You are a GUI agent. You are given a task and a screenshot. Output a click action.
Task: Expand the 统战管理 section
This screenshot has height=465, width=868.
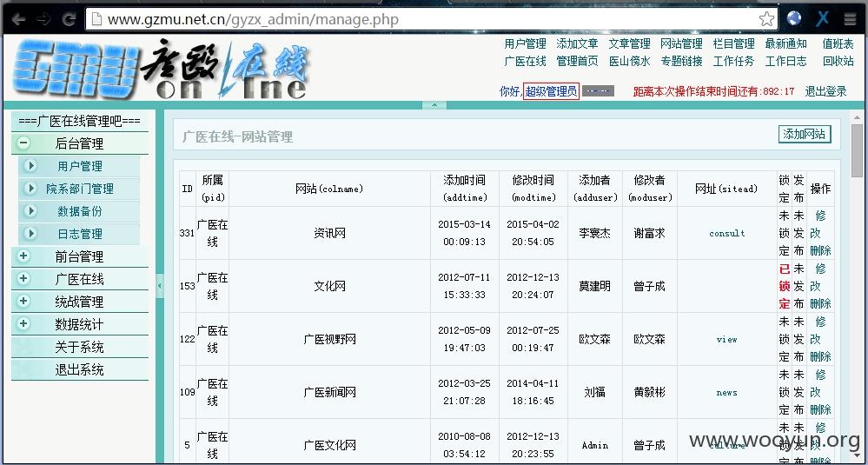click(x=23, y=301)
